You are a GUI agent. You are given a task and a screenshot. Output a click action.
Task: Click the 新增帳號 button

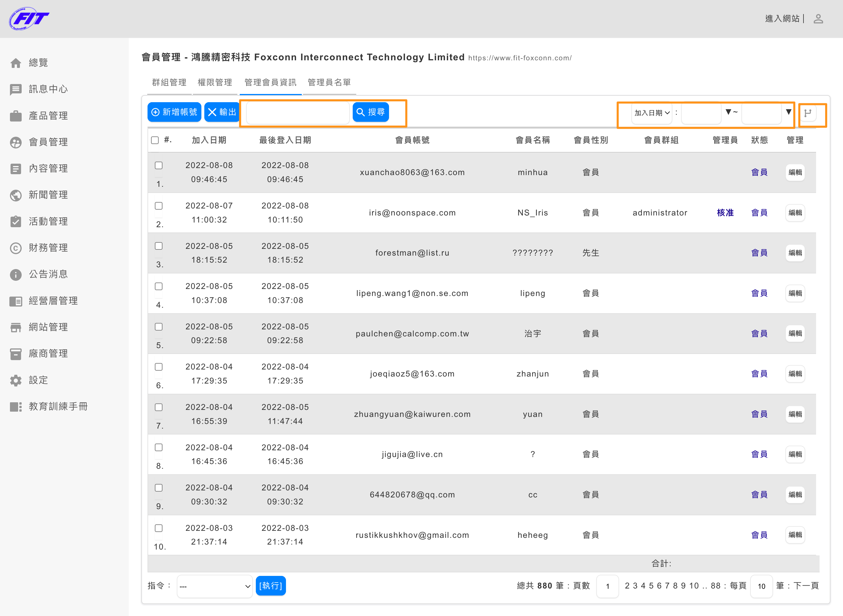[x=174, y=112]
